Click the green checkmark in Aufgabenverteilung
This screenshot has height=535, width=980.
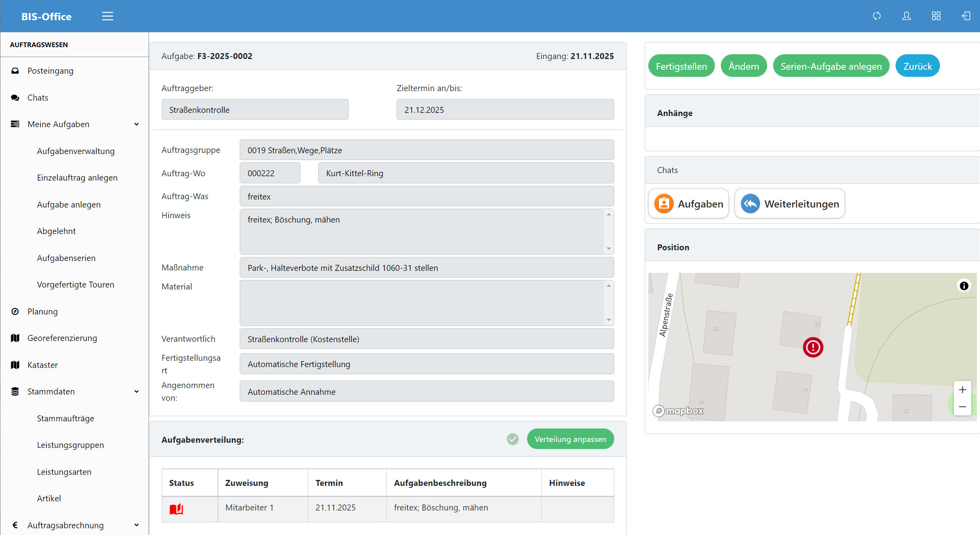click(x=512, y=439)
